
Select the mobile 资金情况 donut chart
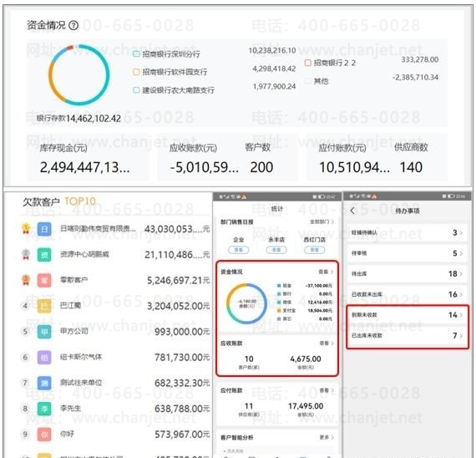(x=246, y=303)
